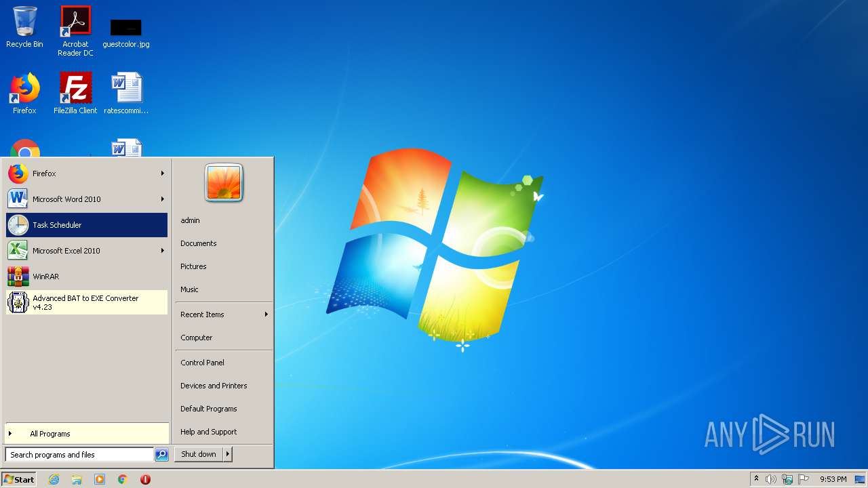Click the Start button on the taskbar
868x488 pixels.
point(19,479)
